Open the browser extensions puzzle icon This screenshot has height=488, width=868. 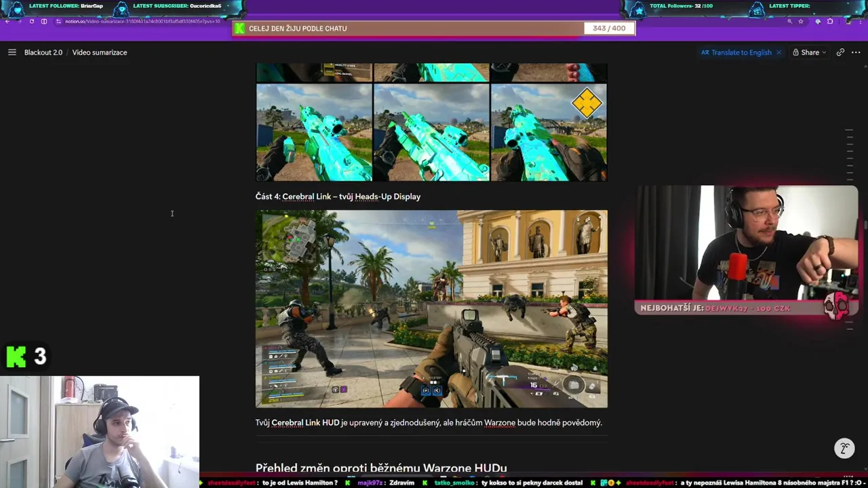pyautogui.click(x=829, y=22)
